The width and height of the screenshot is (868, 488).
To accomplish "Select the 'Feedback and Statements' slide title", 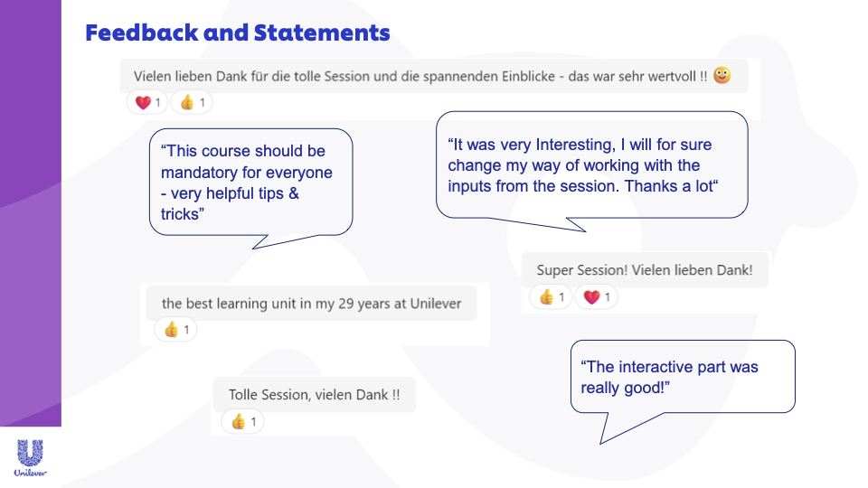I will (238, 33).
